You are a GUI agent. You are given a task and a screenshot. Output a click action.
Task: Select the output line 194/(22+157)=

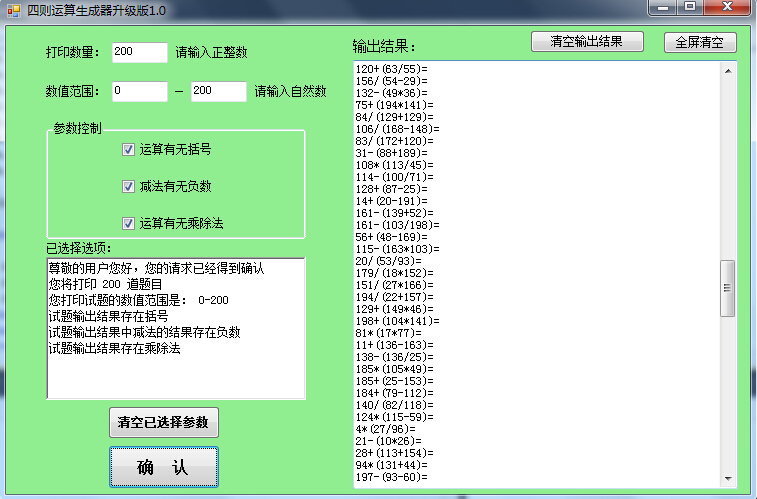click(x=394, y=297)
